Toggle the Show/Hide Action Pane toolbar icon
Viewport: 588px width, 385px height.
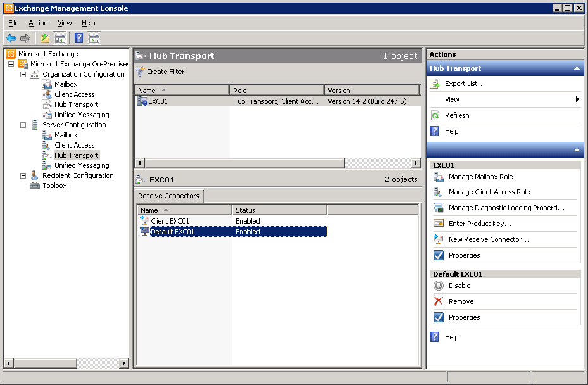94,38
